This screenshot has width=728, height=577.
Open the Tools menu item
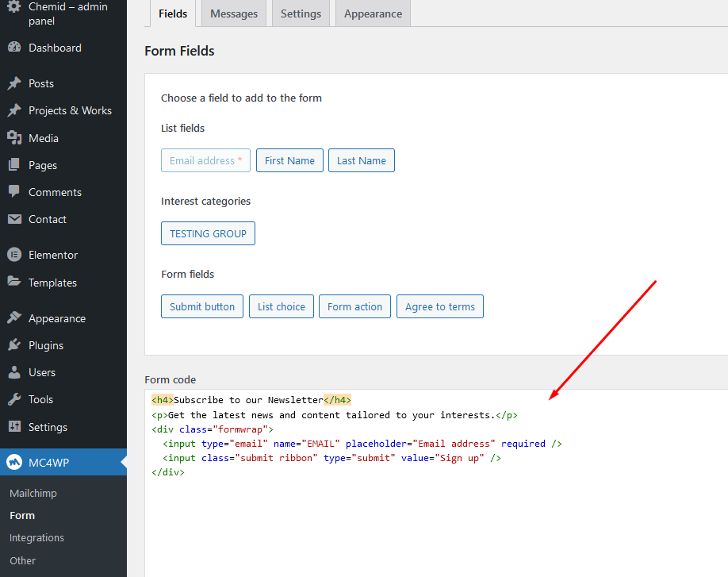click(x=41, y=399)
